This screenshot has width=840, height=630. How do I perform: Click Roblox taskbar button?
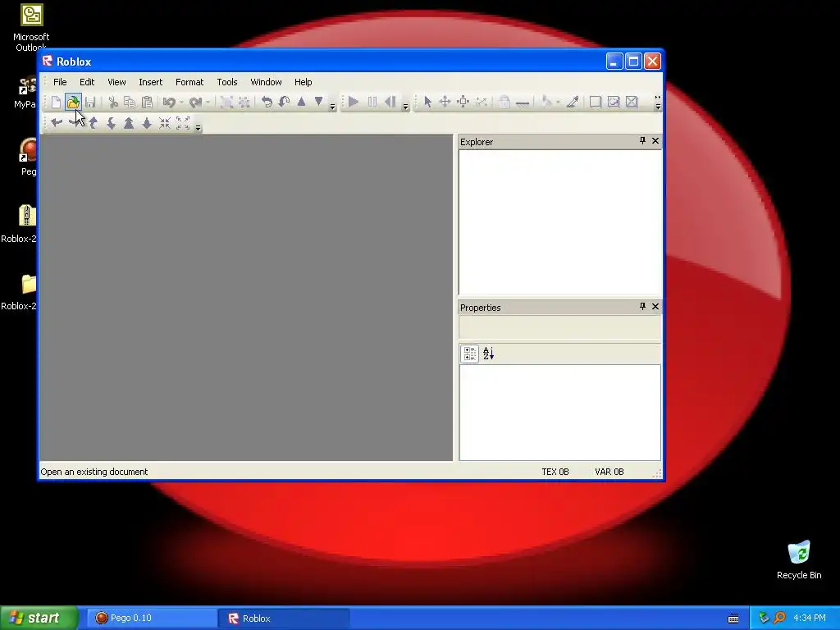284,619
